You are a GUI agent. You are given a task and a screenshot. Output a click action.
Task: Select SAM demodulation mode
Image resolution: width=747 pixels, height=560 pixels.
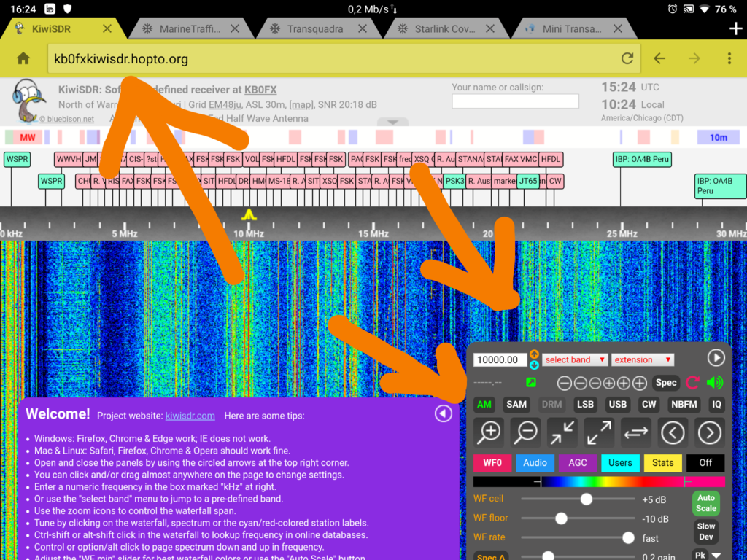point(516,404)
